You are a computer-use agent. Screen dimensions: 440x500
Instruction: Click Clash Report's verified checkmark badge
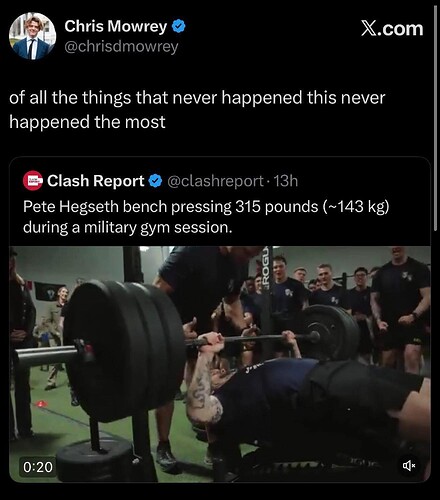[155, 181]
